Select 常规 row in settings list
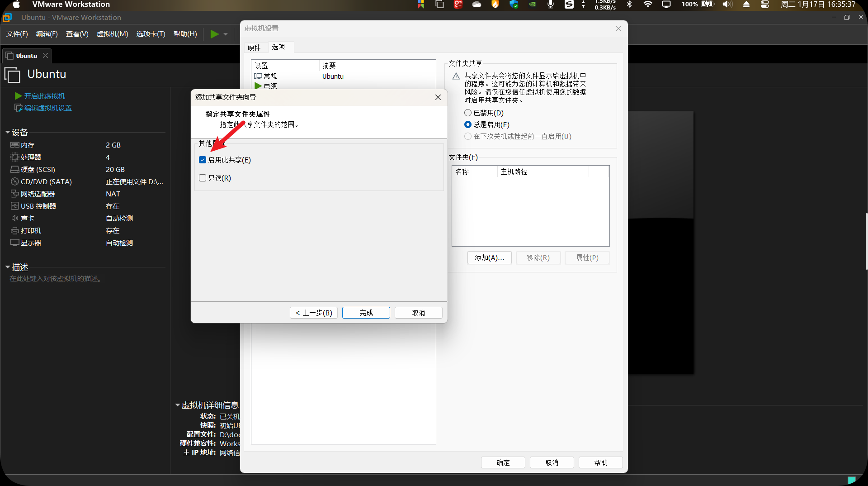Viewport: 868px width, 486px height. tap(343, 76)
